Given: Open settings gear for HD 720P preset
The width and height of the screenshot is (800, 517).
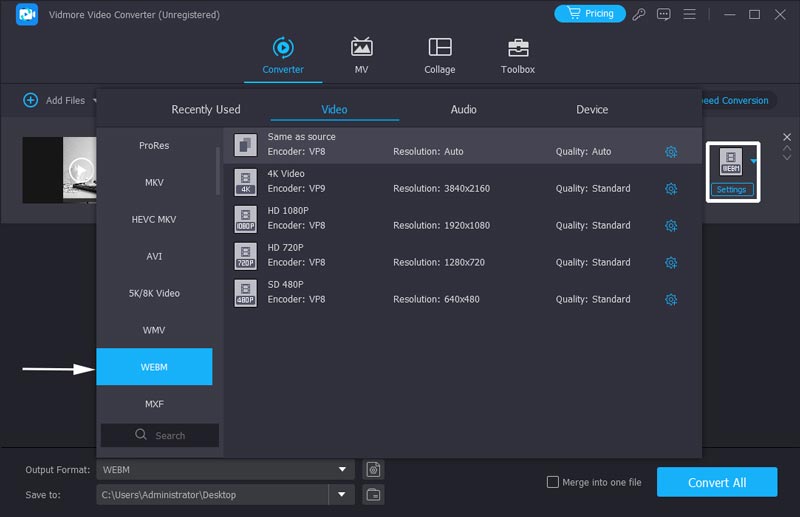Looking at the screenshot, I should (x=671, y=263).
